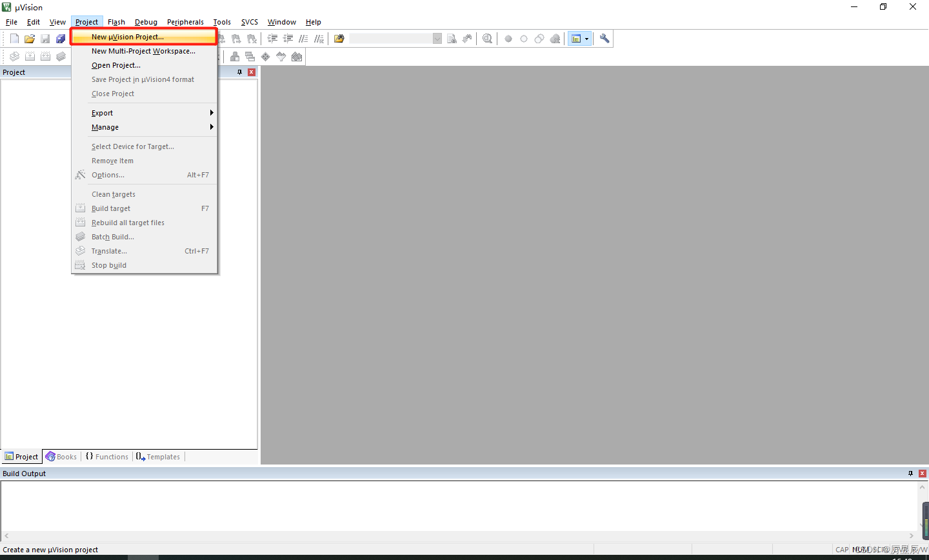Click the Comment selection icon

pyautogui.click(x=303, y=39)
